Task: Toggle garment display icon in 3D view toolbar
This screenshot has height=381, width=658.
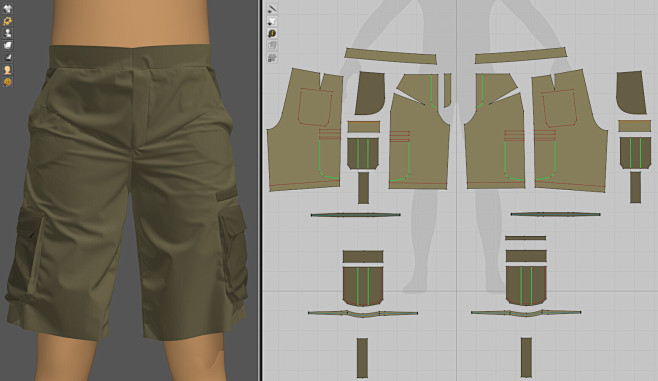Action: (x=8, y=8)
